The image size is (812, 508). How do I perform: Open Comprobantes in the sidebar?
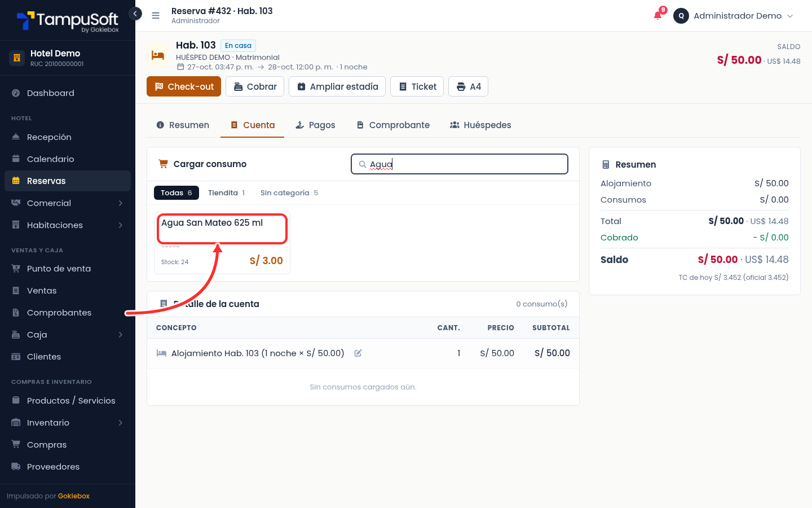pyautogui.click(x=68, y=313)
